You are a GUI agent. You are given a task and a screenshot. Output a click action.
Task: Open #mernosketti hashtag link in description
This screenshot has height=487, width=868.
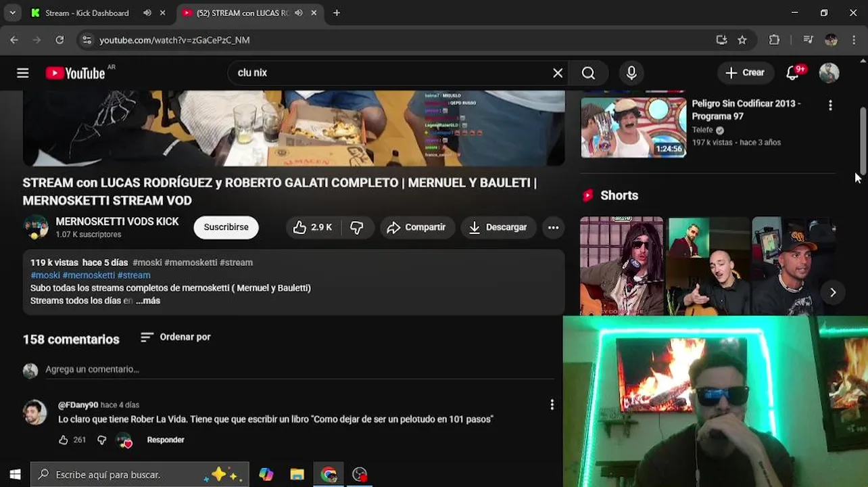[x=89, y=275]
